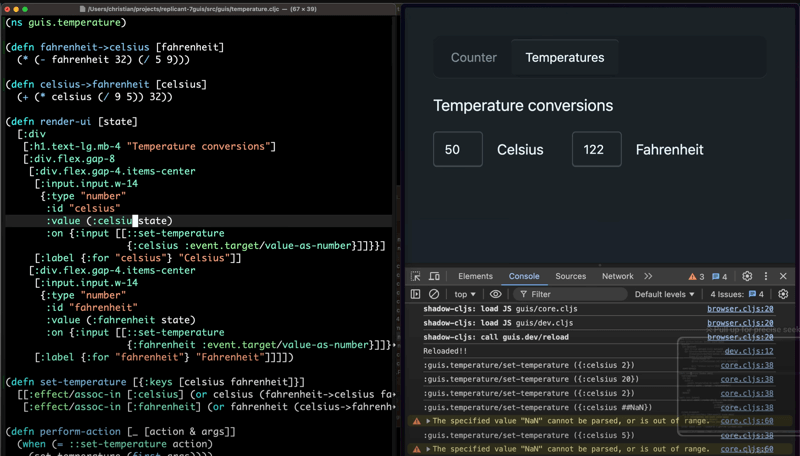Click the :value (:fahrenheit state) line
800x456 pixels.
tap(121, 320)
